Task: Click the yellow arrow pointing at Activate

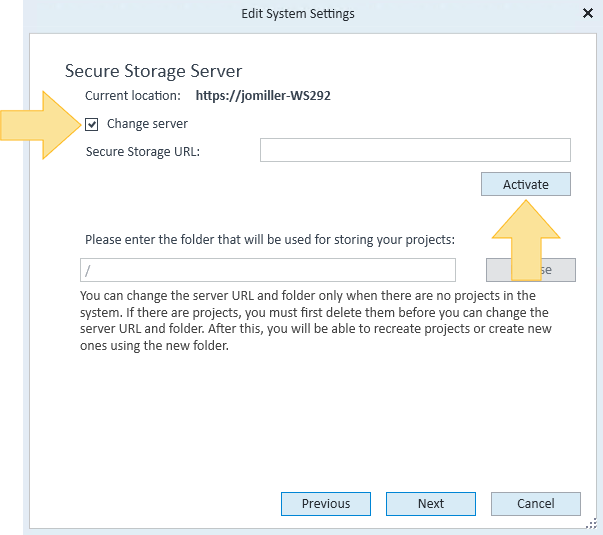Action: (526, 240)
